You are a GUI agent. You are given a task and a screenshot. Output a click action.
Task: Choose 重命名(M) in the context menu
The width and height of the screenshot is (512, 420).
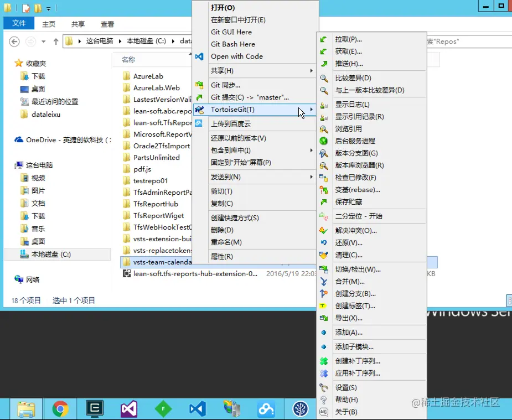pos(255,242)
